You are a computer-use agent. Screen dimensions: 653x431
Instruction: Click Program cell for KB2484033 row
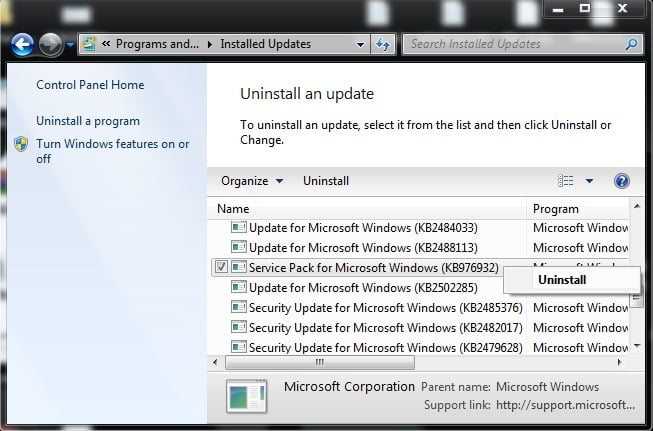coord(580,228)
